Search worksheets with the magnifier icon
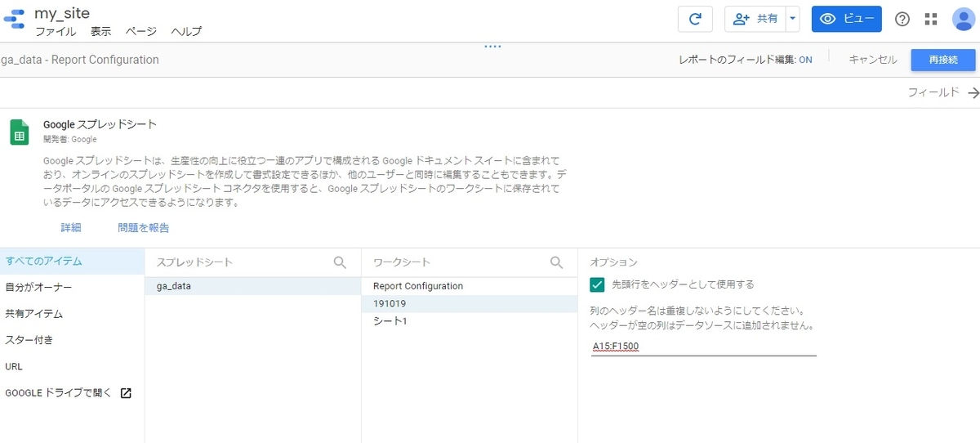Viewport: 980px width, 443px height. (556, 262)
